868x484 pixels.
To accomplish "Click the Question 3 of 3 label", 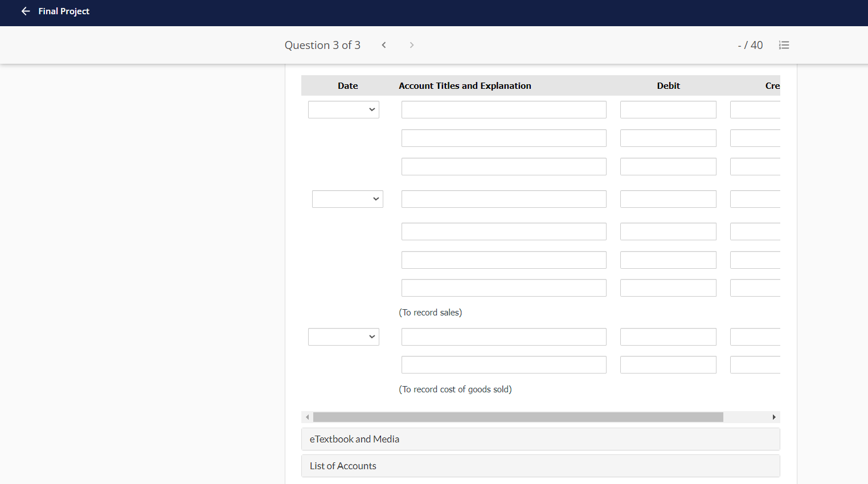I will tap(322, 45).
